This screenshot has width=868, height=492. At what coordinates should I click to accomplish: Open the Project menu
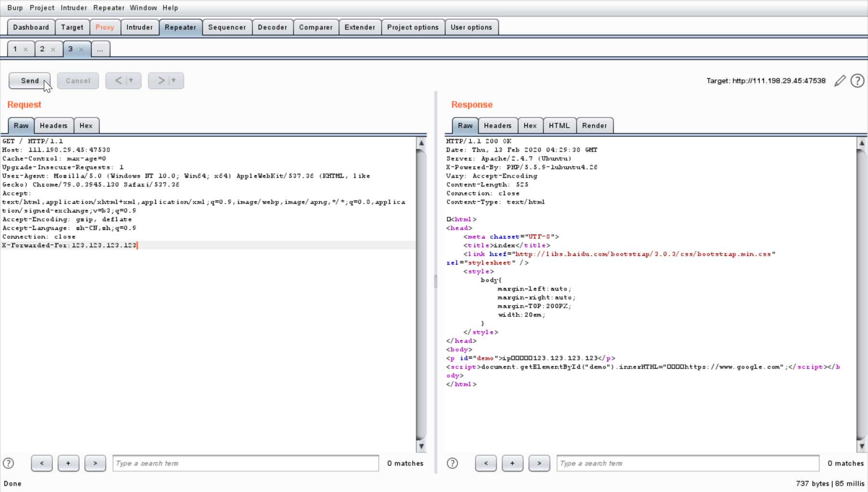pyautogui.click(x=42, y=8)
